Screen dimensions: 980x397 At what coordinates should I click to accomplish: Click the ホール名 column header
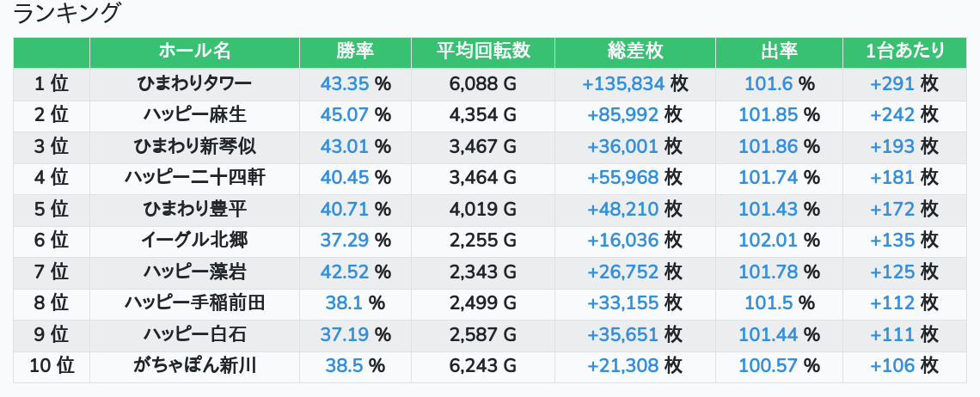(194, 52)
